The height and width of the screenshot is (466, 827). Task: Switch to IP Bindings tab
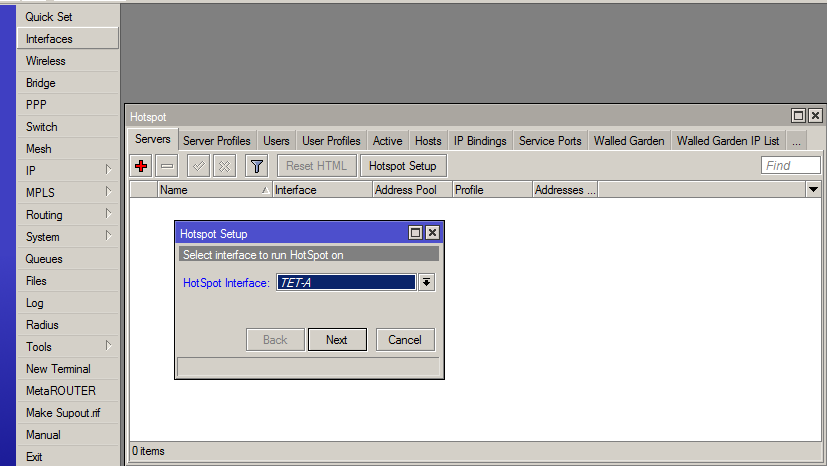coord(480,141)
